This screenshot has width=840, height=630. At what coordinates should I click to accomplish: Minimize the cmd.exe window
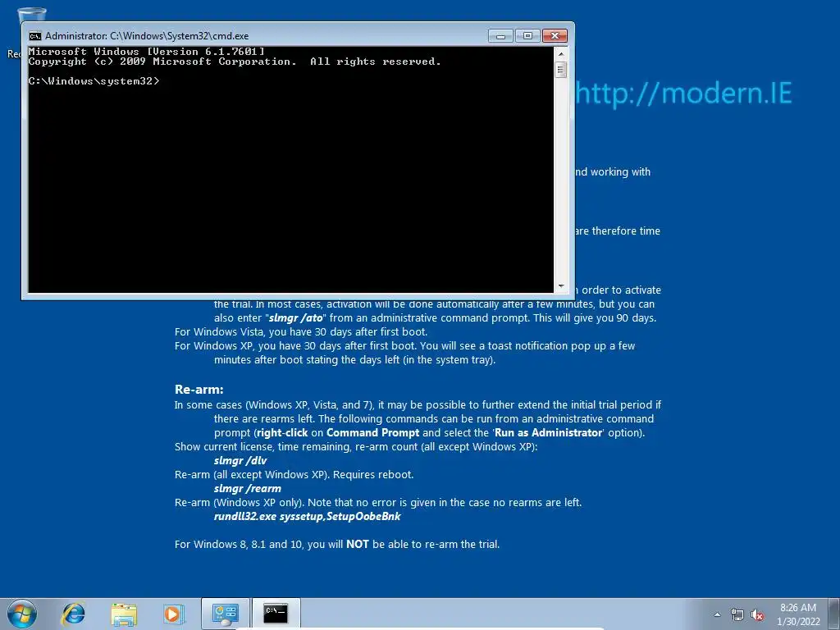(x=501, y=35)
